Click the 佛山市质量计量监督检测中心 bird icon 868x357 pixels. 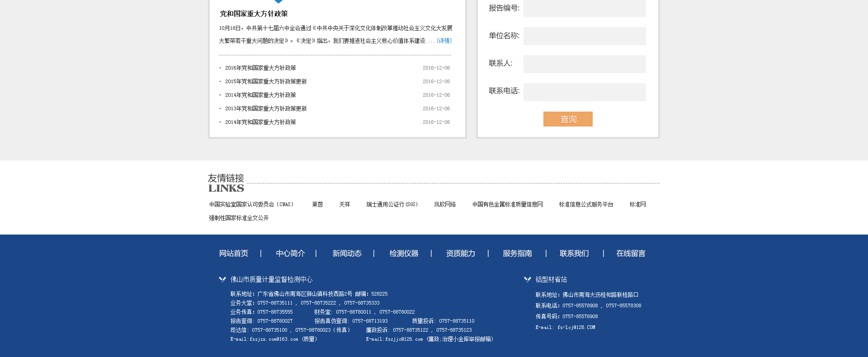[222, 280]
